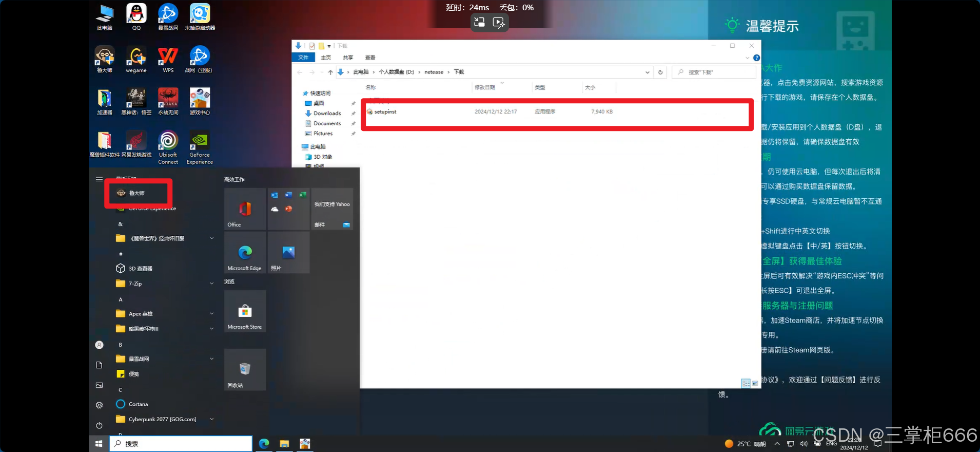
Task: Open the Microsoft Store tile
Action: (245, 311)
